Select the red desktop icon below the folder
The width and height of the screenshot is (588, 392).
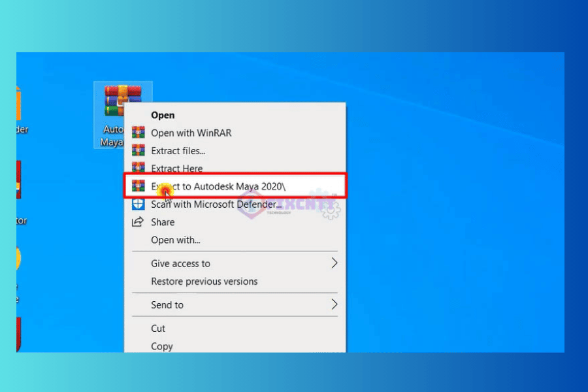coord(19,180)
